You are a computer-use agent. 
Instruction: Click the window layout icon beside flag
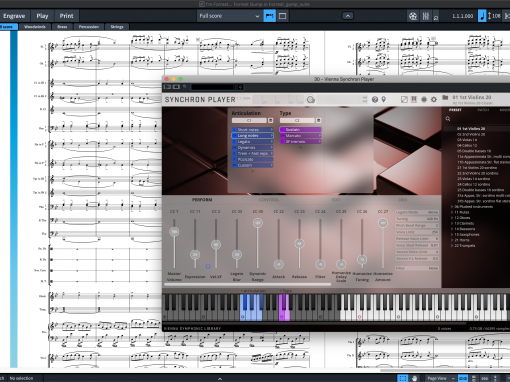pos(282,16)
